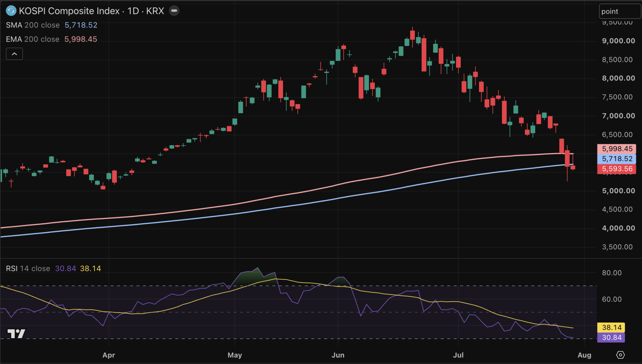This screenshot has height=364, width=642.
Task: Click the May label on the time axis
Action: (x=235, y=355)
